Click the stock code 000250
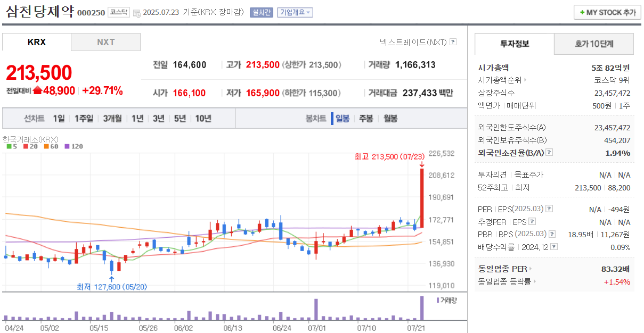 click(91, 13)
